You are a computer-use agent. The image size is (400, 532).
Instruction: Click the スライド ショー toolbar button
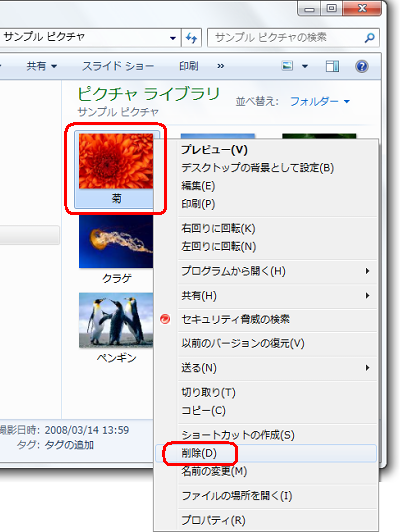118,66
